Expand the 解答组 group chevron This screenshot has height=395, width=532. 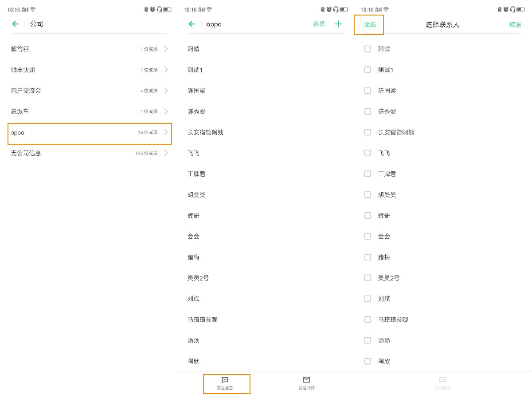click(x=166, y=49)
